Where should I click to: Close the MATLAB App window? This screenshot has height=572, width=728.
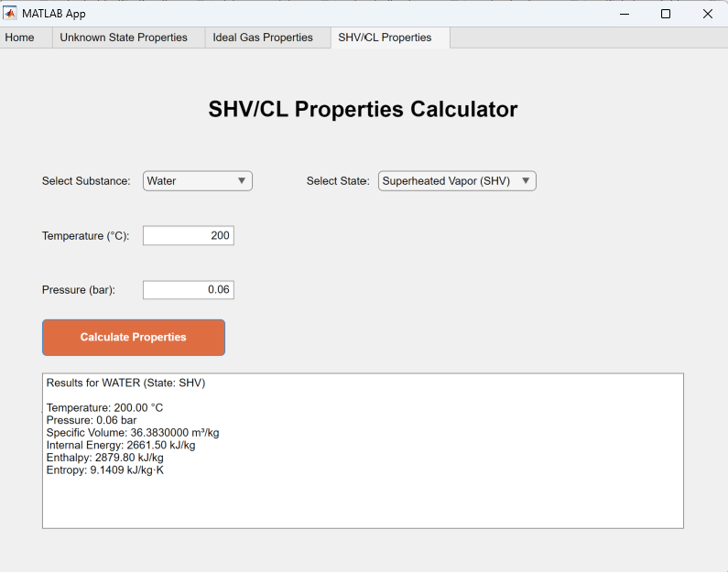point(708,14)
